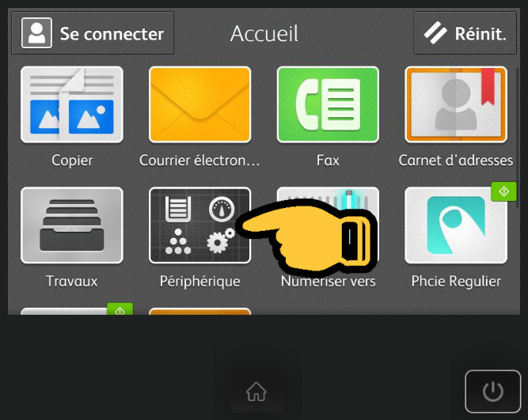Screen dimensions: 528x420
Task: Tap the green badge on Phcie Regulier
Action: pyautogui.click(x=503, y=191)
